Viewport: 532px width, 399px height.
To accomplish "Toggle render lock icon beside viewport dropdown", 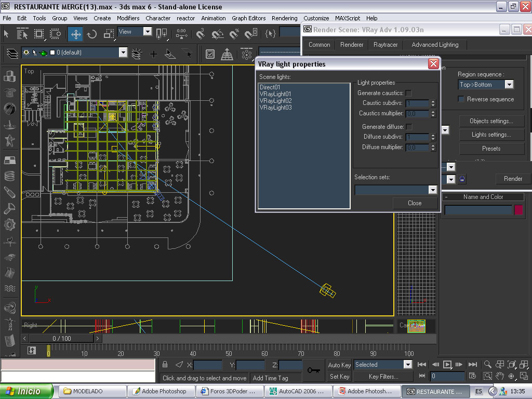I will (x=462, y=179).
